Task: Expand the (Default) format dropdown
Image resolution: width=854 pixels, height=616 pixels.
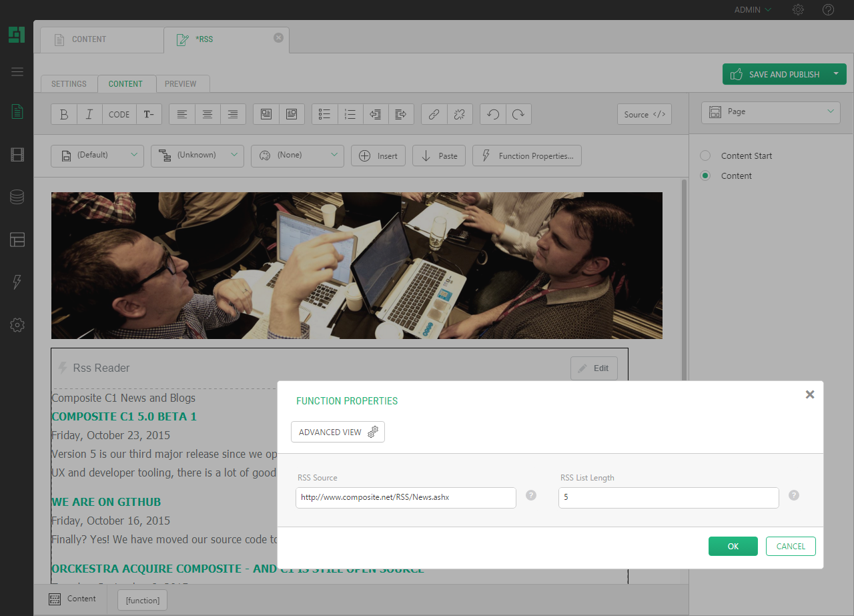Action: pyautogui.click(x=97, y=156)
